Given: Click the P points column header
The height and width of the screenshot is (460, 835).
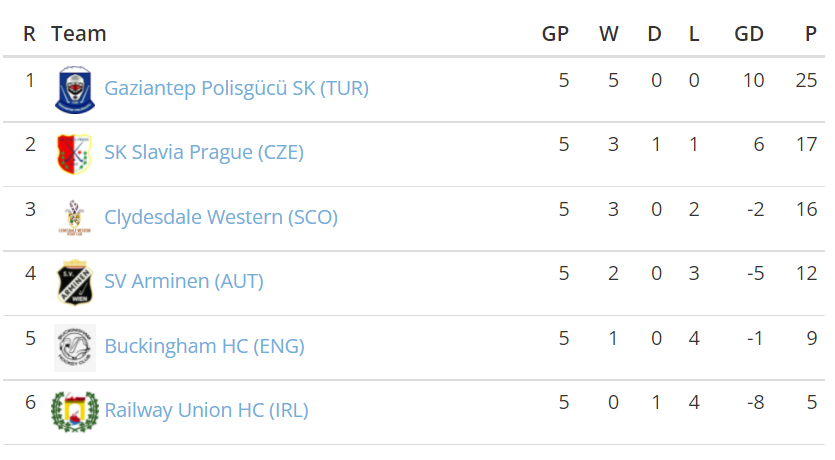Looking at the screenshot, I should [811, 34].
